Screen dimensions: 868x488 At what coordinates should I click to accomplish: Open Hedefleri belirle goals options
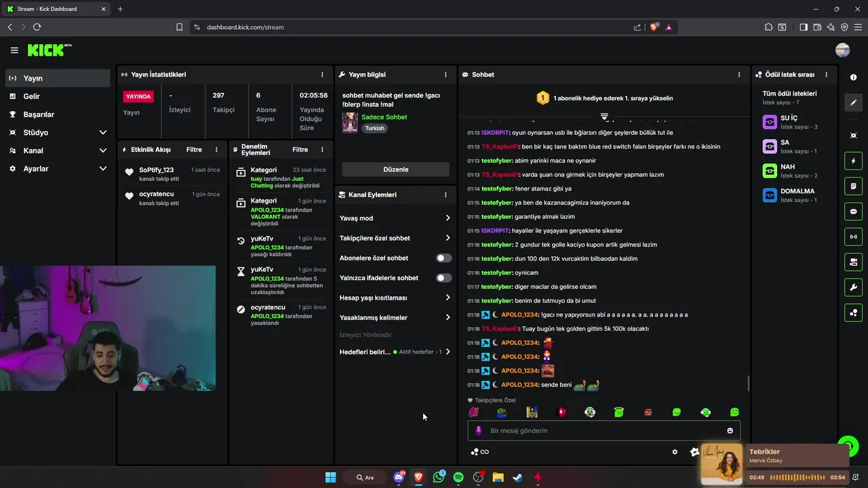(x=395, y=352)
